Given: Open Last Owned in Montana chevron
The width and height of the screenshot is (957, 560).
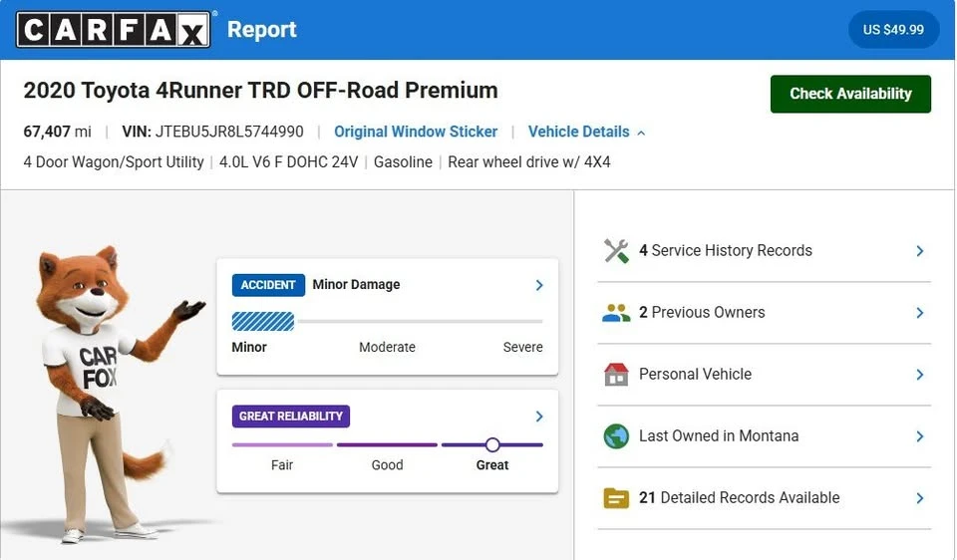Looking at the screenshot, I should point(920,436).
